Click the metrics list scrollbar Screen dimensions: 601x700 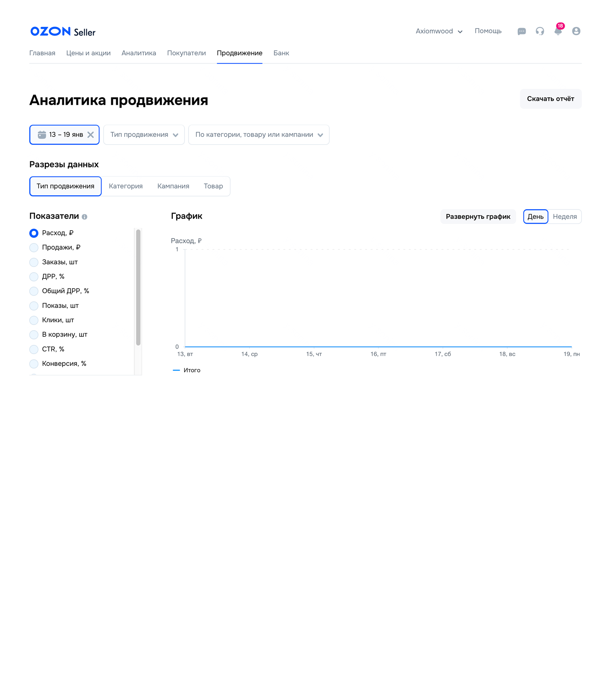coord(138,287)
